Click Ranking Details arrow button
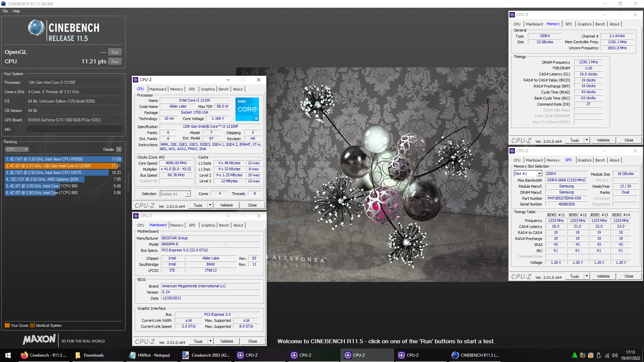The height and width of the screenshot is (362, 644). [119, 149]
